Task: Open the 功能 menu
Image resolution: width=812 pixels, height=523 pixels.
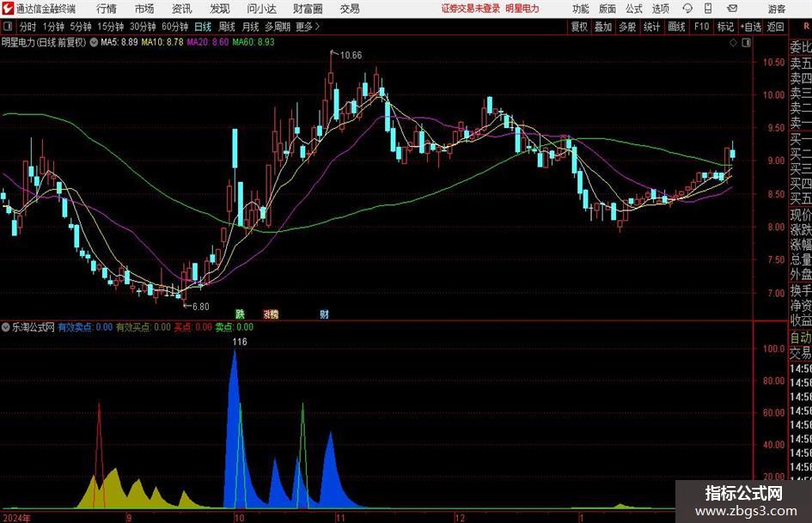Action: tap(581, 9)
